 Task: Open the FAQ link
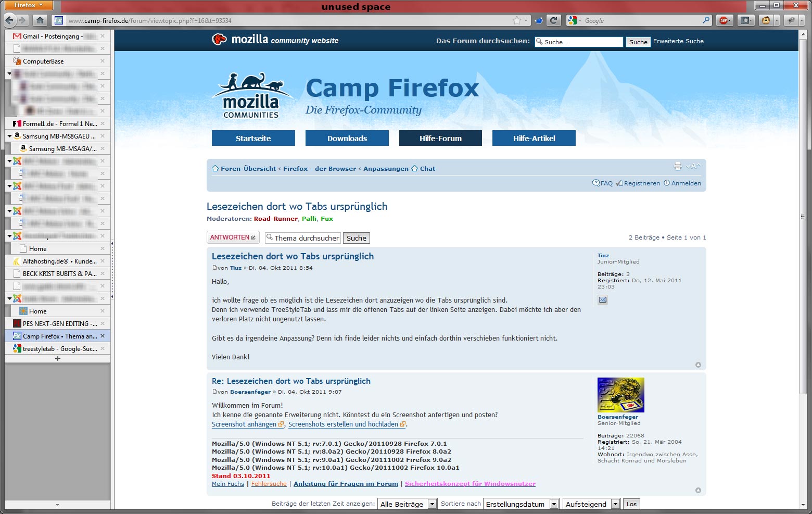[x=606, y=183]
